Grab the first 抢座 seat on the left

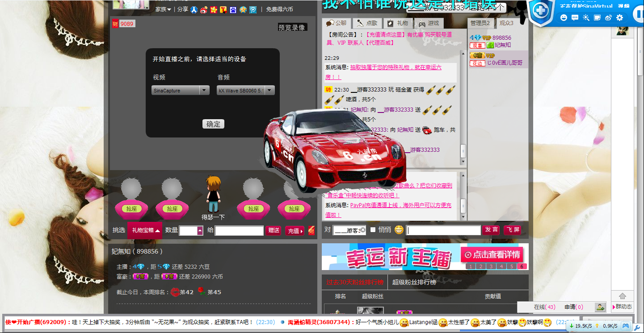[x=131, y=209]
